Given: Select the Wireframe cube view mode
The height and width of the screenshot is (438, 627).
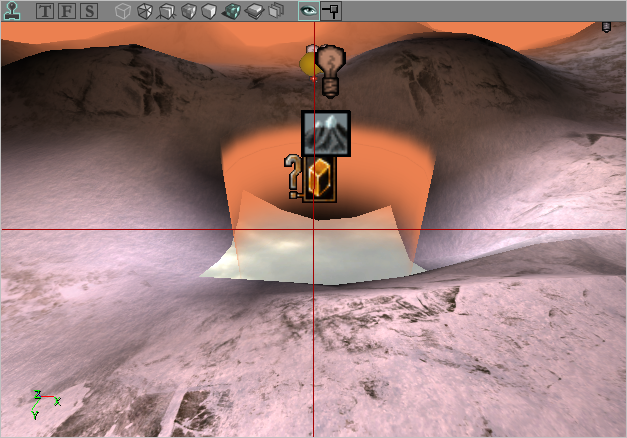Looking at the screenshot, I should point(145,12).
